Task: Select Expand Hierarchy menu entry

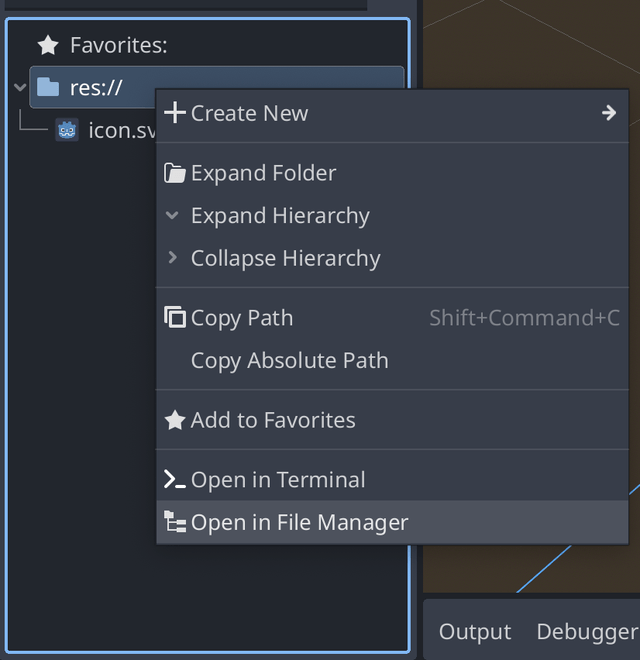Action: tap(280, 216)
